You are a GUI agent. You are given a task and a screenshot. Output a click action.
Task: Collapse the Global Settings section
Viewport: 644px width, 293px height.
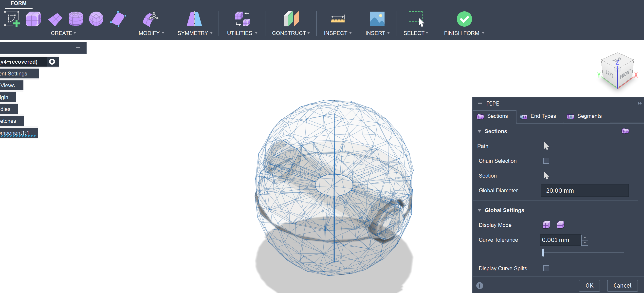click(479, 210)
